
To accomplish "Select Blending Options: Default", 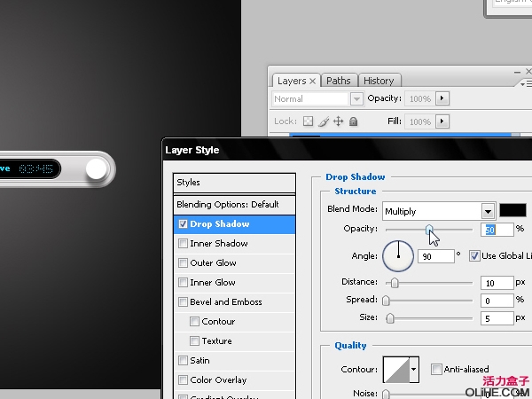I will coord(234,205).
